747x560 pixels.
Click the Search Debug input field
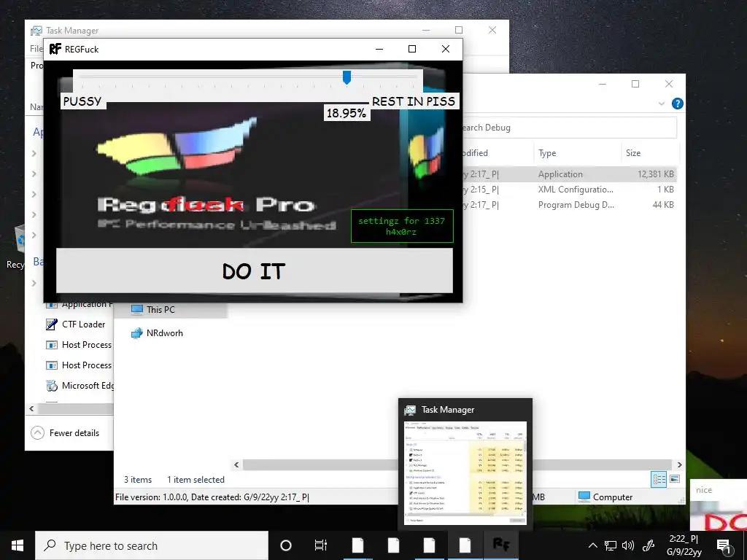[x=569, y=128]
